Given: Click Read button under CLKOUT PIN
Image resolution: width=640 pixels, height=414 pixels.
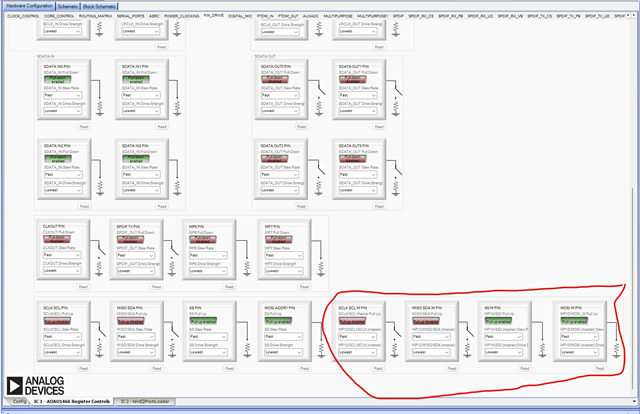Looking at the screenshot, I should pos(83,287).
